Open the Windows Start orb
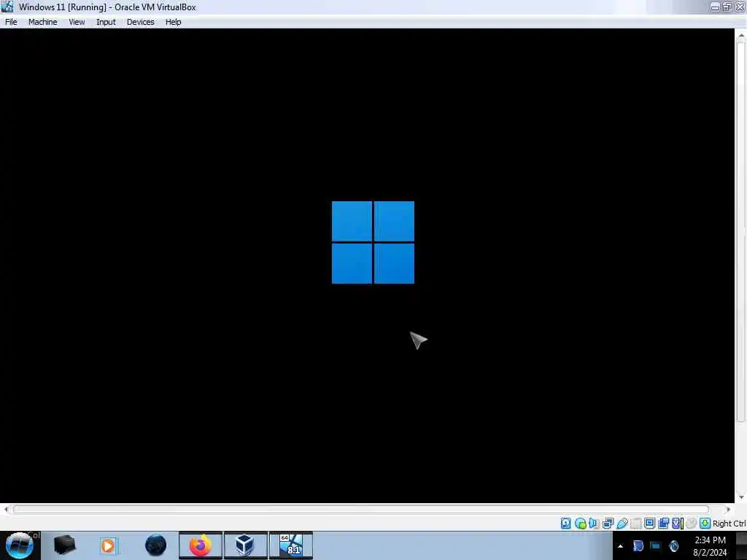This screenshot has width=747, height=560. [20, 545]
